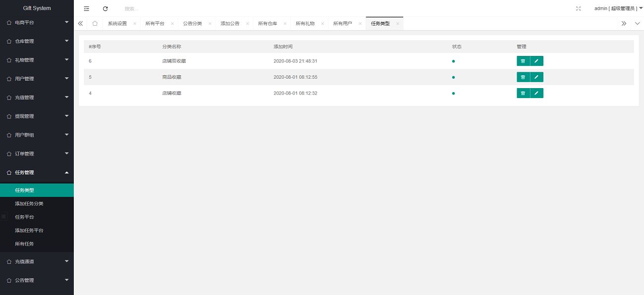Toggle status dot for row 6
This screenshot has width=644, height=295.
pyautogui.click(x=453, y=61)
